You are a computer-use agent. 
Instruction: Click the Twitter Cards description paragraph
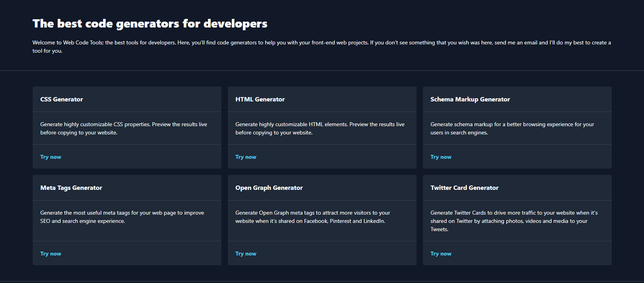pos(514,221)
